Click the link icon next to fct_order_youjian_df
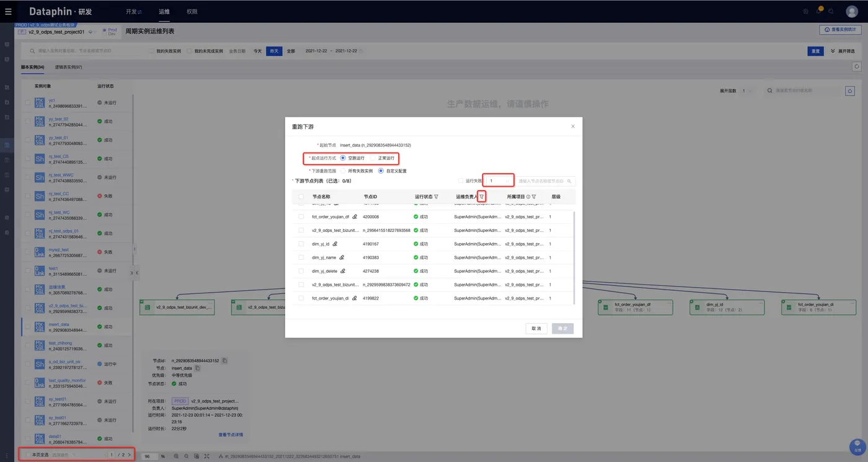868x462 pixels. coord(355,217)
